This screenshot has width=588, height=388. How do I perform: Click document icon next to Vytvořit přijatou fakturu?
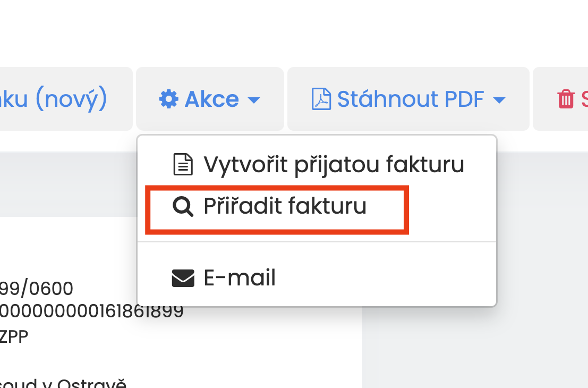tap(183, 164)
